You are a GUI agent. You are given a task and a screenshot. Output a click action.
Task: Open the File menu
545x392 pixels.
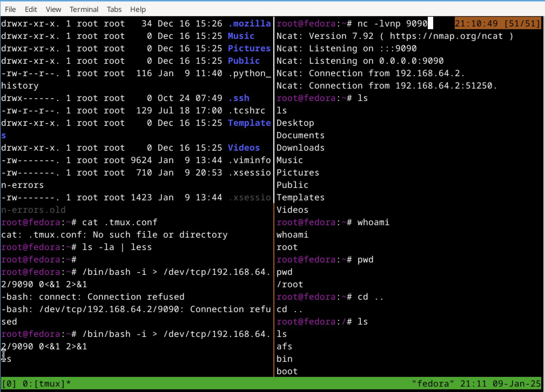[10, 9]
